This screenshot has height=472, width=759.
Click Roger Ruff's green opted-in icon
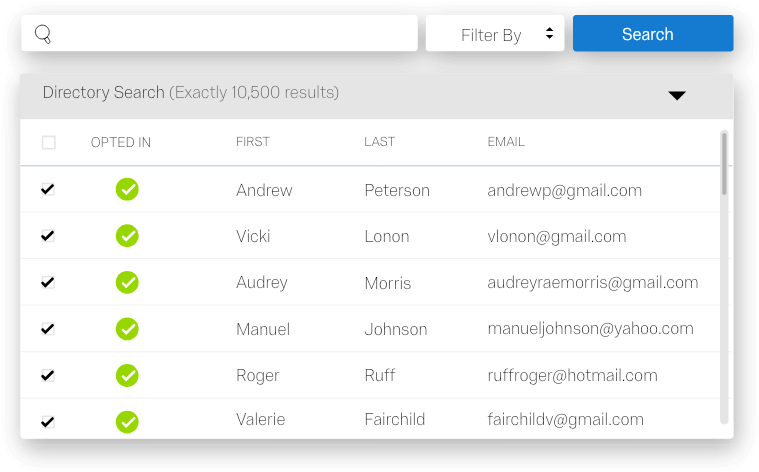(x=127, y=375)
